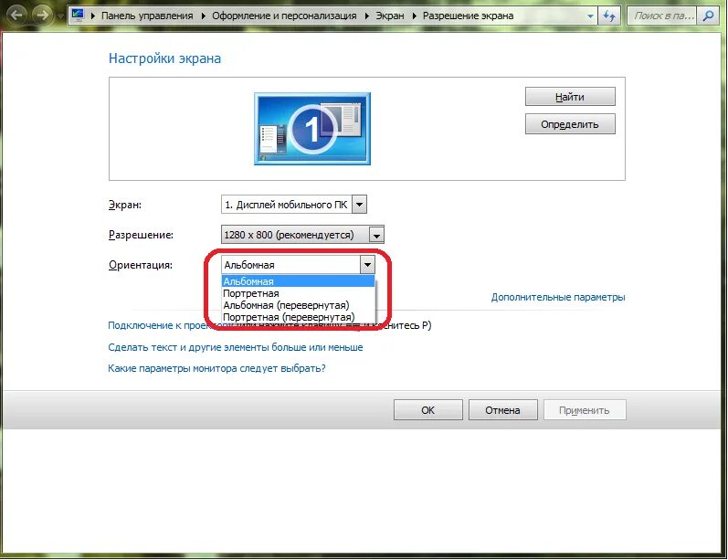Open 'Дополнительные параметры' link
The width and height of the screenshot is (728, 560).
pos(558,297)
